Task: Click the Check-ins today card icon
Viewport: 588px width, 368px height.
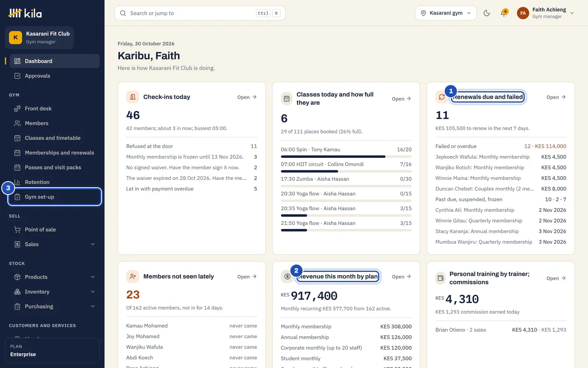Action: pyautogui.click(x=133, y=97)
